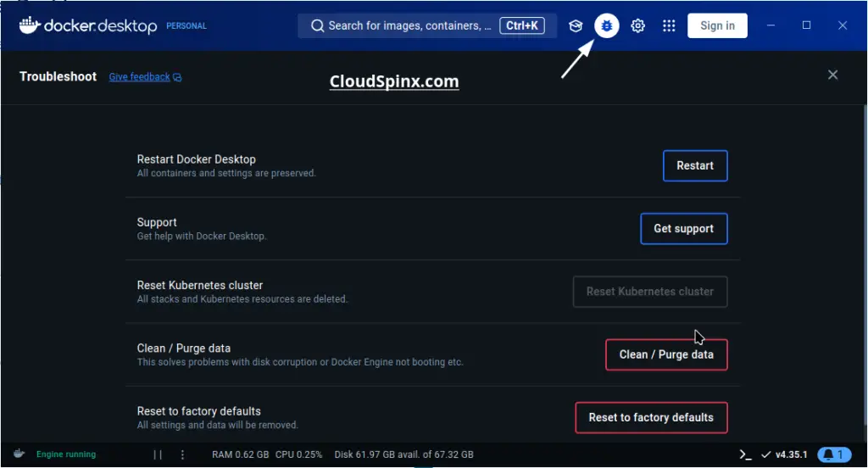Click the Sign in button

click(x=717, y=26)
